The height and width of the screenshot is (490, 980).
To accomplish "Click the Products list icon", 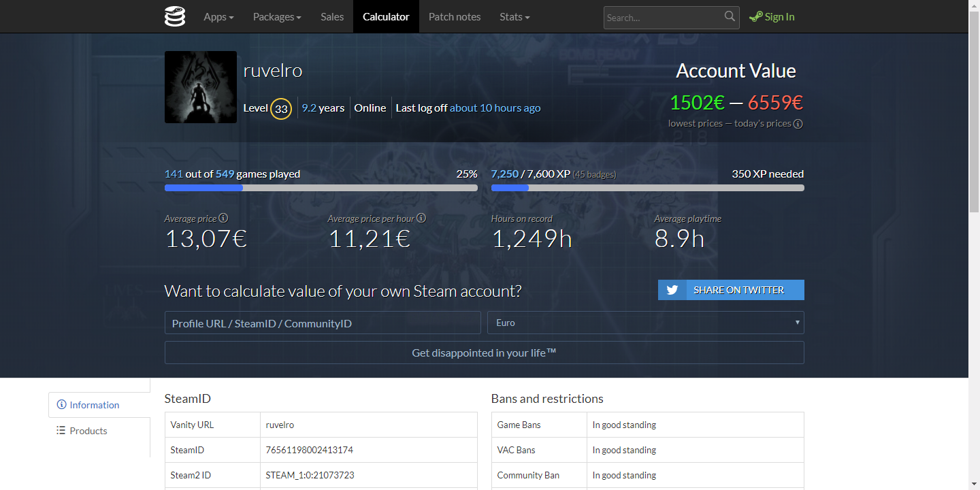I will click(61, 431).
